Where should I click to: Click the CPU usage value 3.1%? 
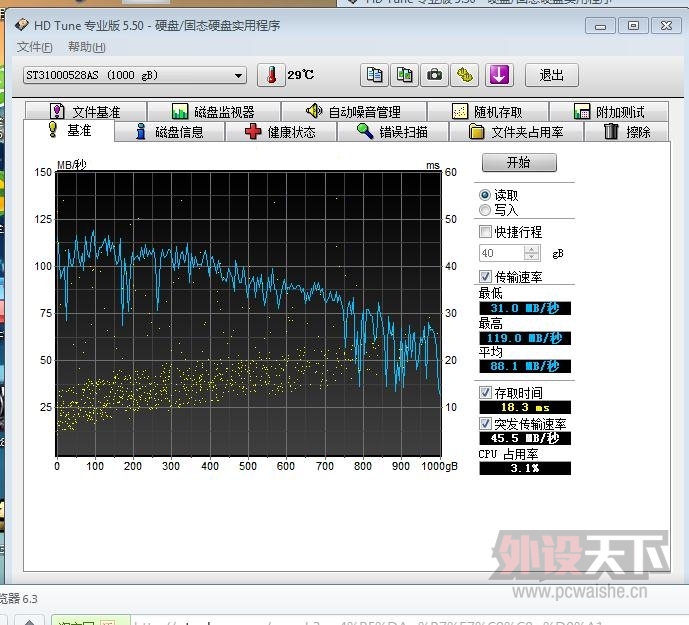coord(525,468)
